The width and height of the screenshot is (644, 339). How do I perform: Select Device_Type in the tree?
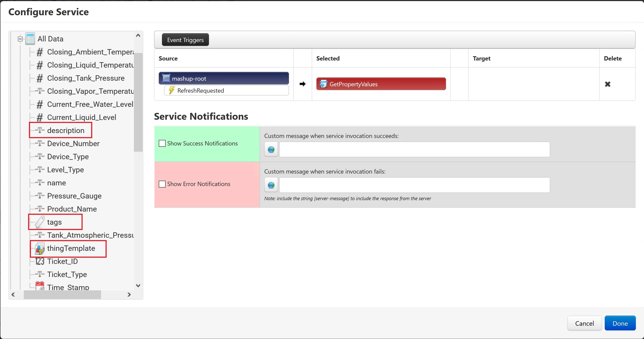tap(68, 156)
